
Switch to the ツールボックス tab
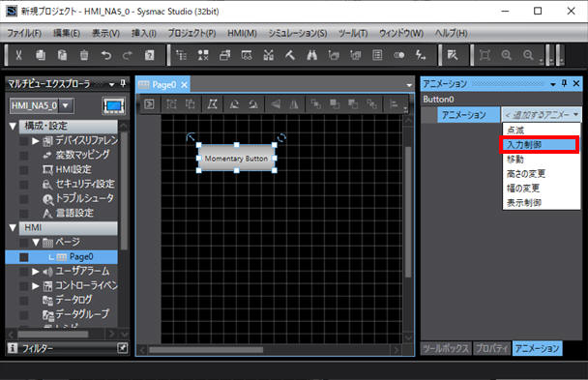tap(446, 348)
